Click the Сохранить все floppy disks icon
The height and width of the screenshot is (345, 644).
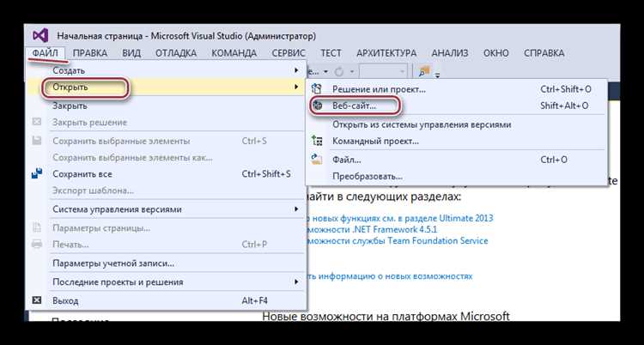pos(37,173)
